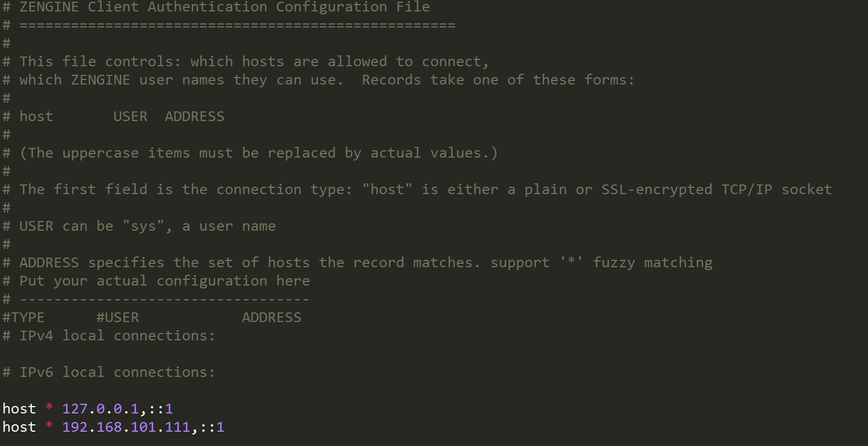This screenshot has width=868, height=446.
Task: Click the "#USER" column header
Action: [x=118, y=318]
